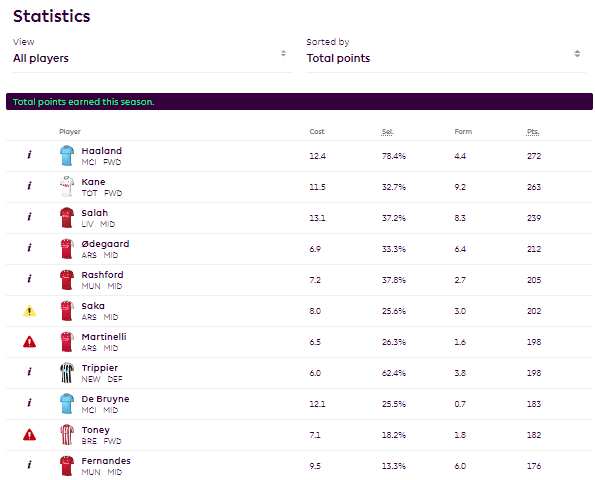
Task: Select the Haaland player name
Action: pyautogui.click(x=102, y=151)
